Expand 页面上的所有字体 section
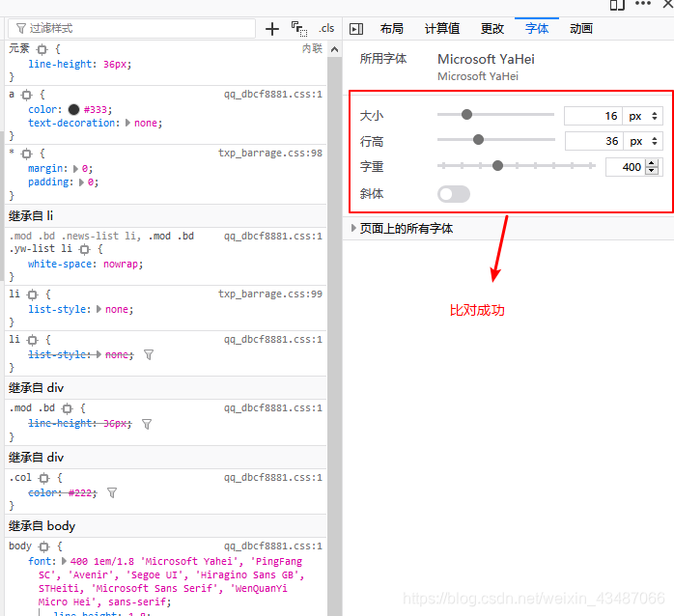The width and height of the screenshot is (674, 616). tap(353, 228)
